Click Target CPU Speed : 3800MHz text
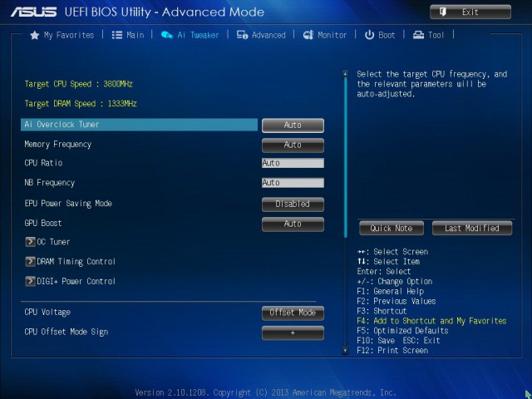The image size is (532, 399). pos(78,84)
